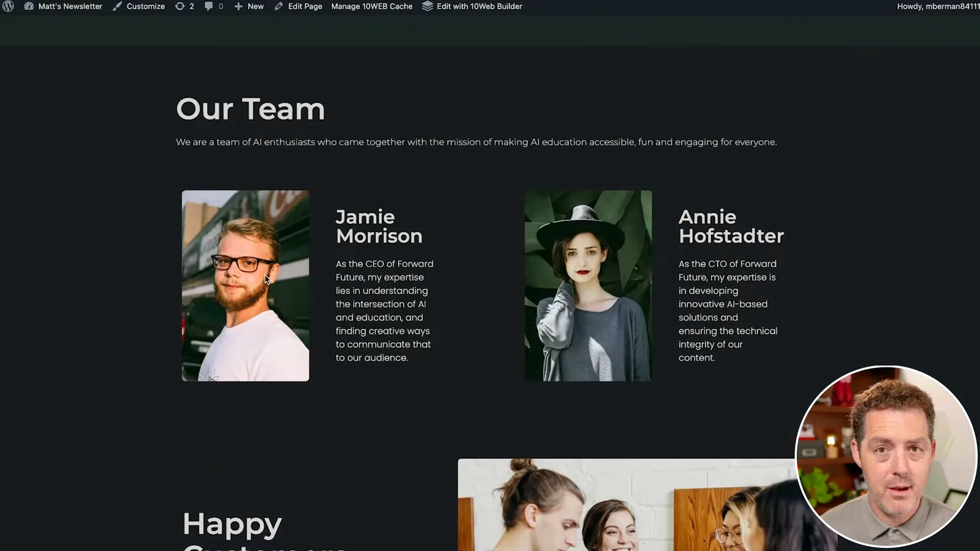Click the Jamie Morrison name heading

(x=379, y=227)
